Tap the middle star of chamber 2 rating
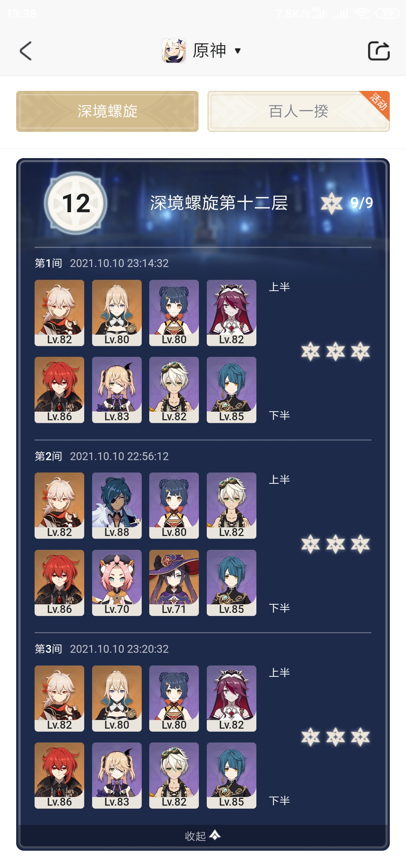406x868 pixels. tap(335, 544)
